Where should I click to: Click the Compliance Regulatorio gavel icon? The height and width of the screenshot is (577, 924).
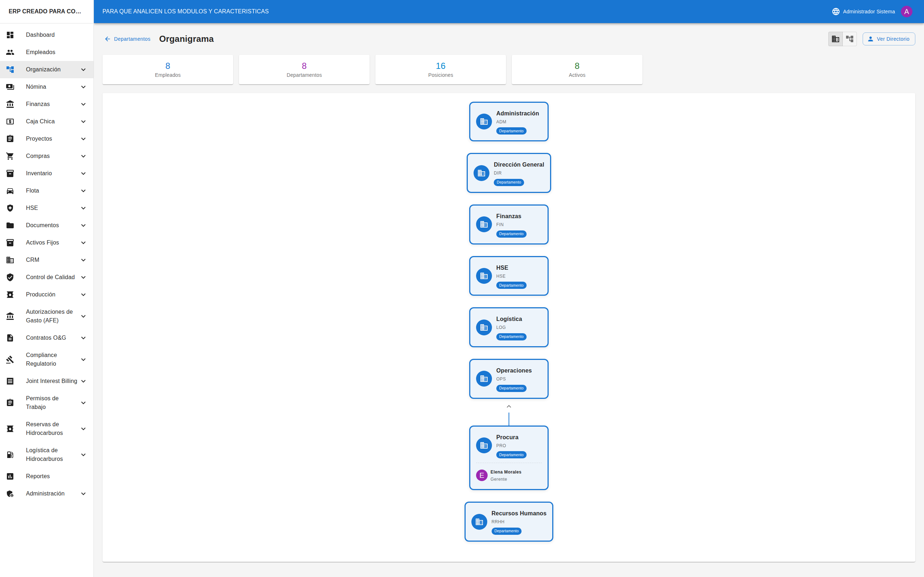tap(10, 360)
